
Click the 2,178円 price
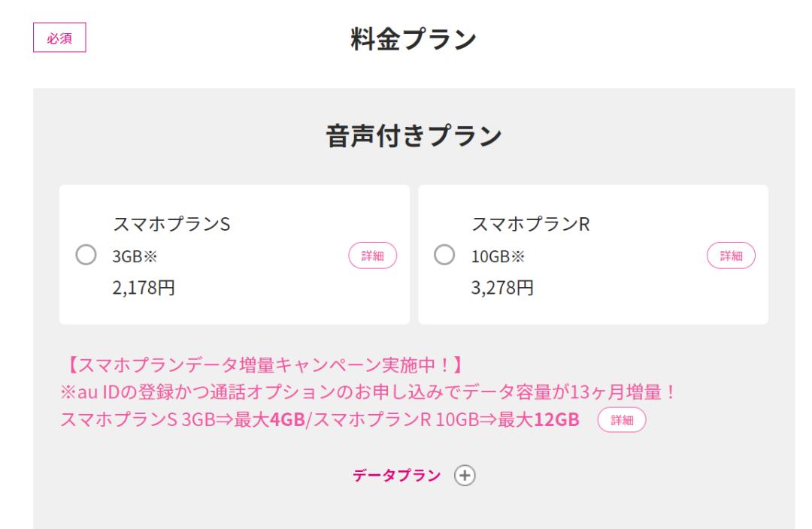coord(144,288)
